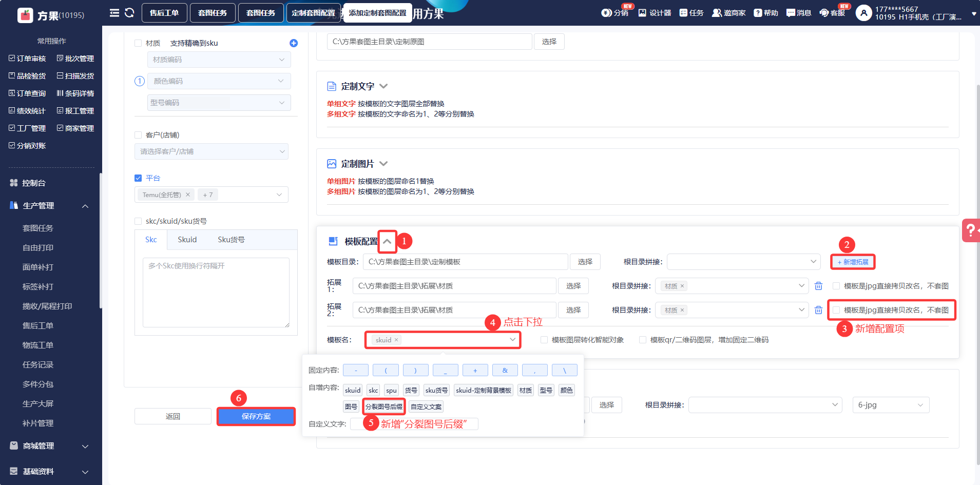Click the multi-Skc text input area
980x485 pixels.
pyautogui.click(x=216, y=292)
